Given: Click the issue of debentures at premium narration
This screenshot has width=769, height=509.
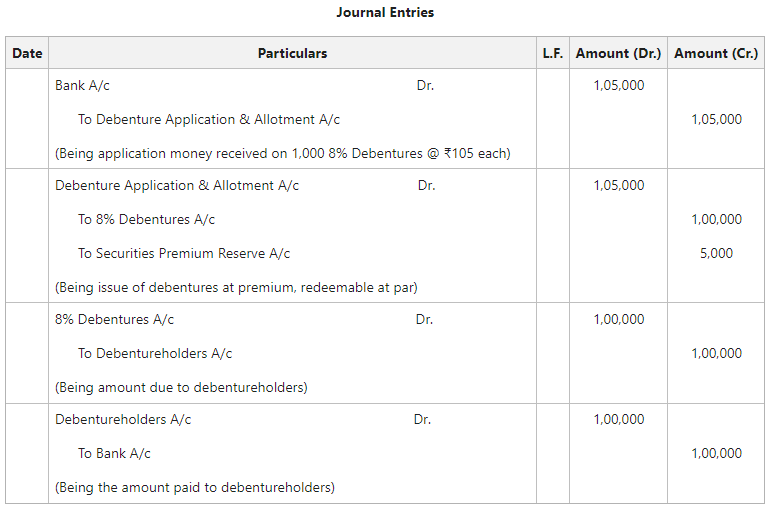Looking at the screenshot, I should pos(236,288).
